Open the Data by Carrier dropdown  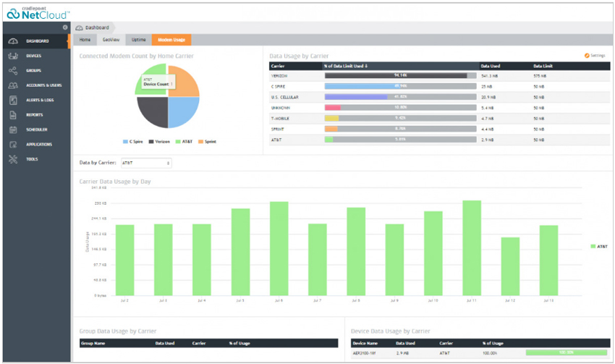(146, 163)
